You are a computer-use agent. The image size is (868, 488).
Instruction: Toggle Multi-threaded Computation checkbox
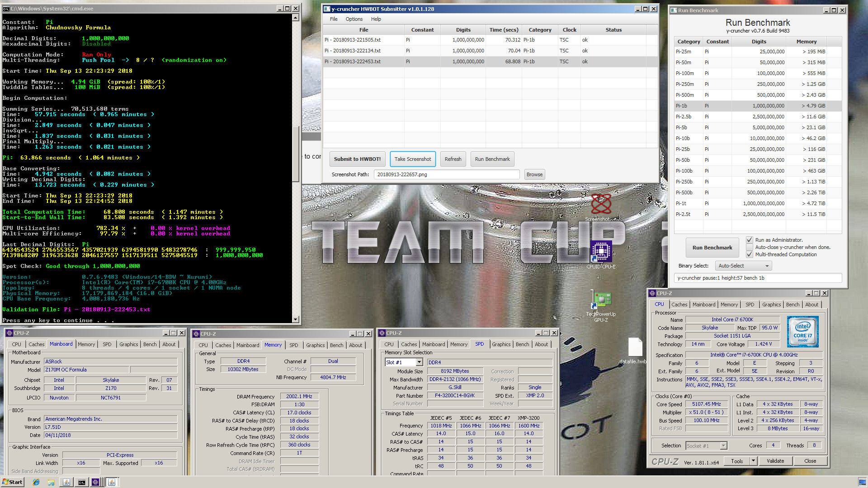(750, 254)
